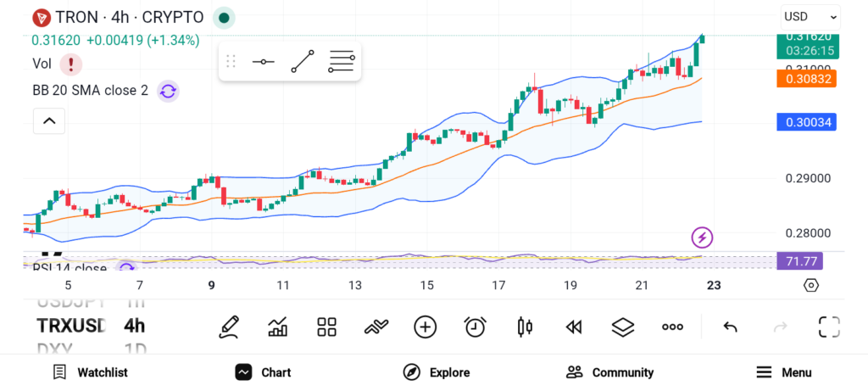Toggle the green market status dot
The image size is (868, 391).
click(224, 17)
